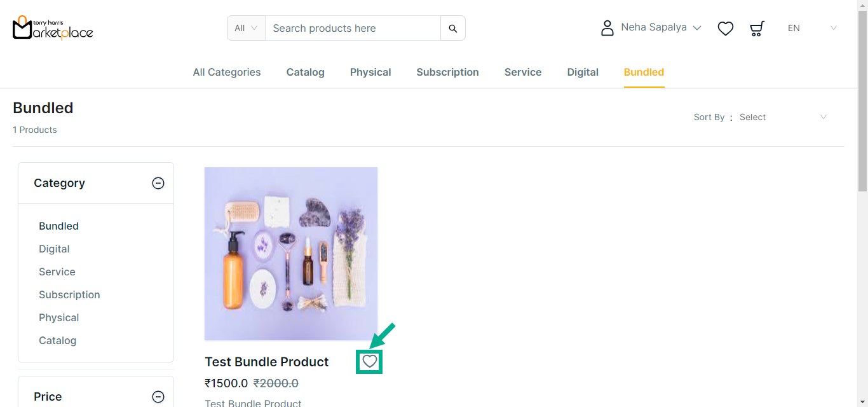868x407 pixels.
Task: Open the All Categories tab
Action: [x=227, y=72]
